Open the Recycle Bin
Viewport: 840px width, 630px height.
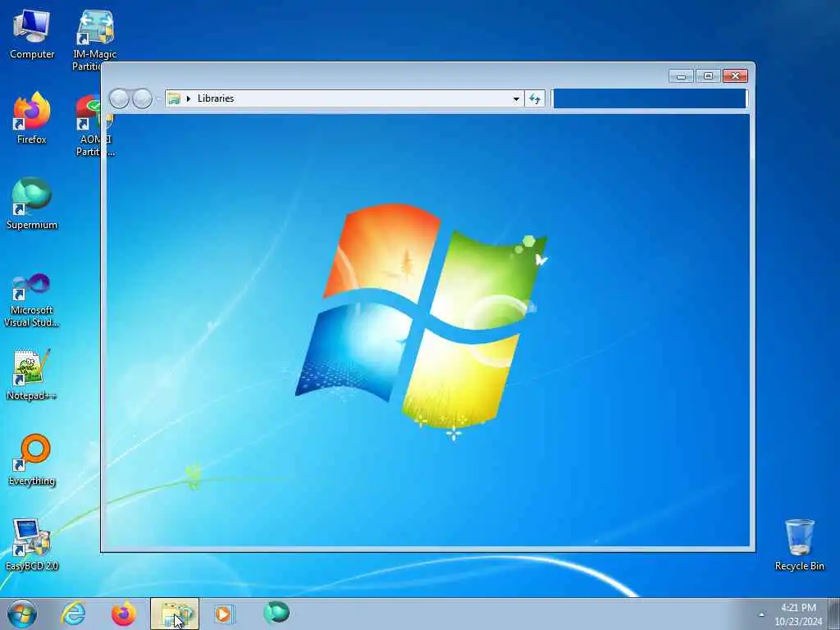click(799, 545)
